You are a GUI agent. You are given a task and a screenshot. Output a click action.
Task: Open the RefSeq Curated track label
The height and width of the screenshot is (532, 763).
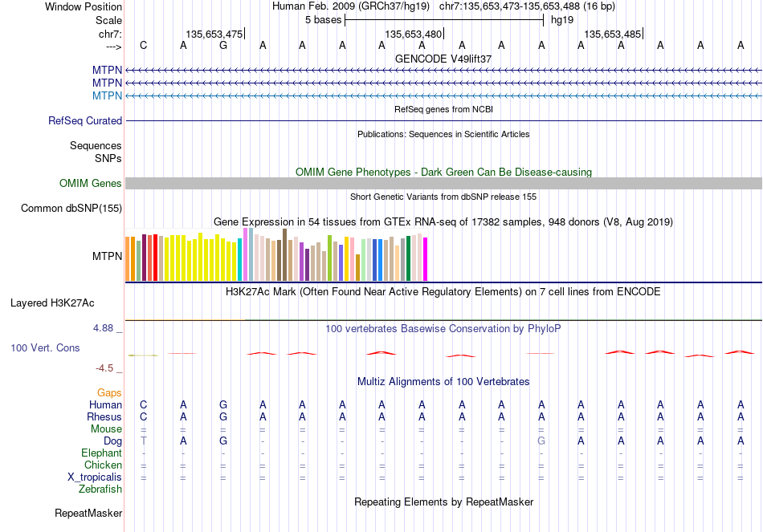pos(85,120)
